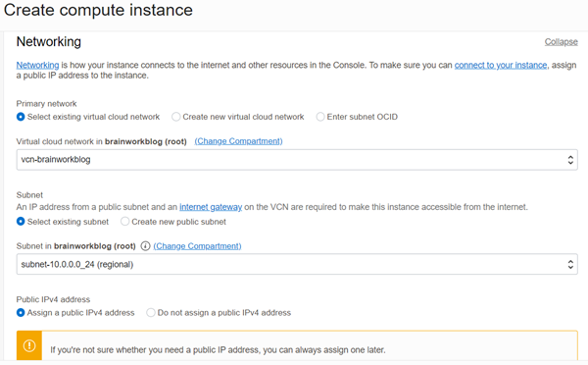
Task: Click 'Create compute instance' heading
Action: [x=98, y=10]
